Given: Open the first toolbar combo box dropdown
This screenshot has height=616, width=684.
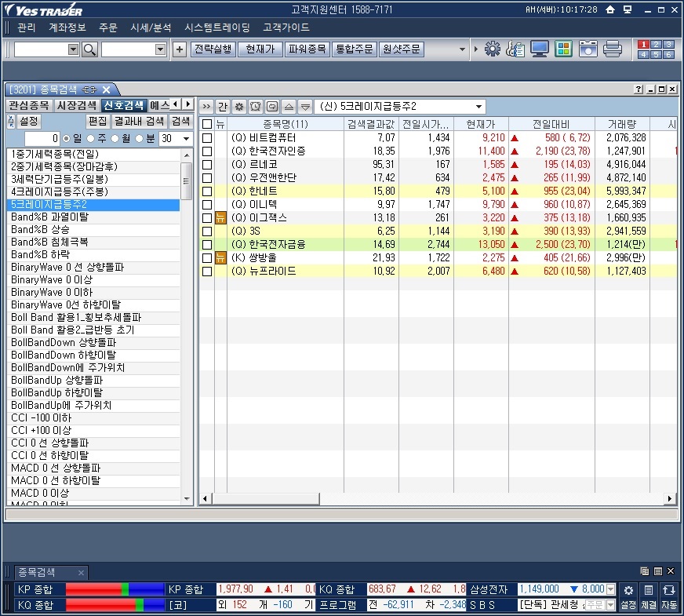Looking at the screenshot, I should [73, 49].
